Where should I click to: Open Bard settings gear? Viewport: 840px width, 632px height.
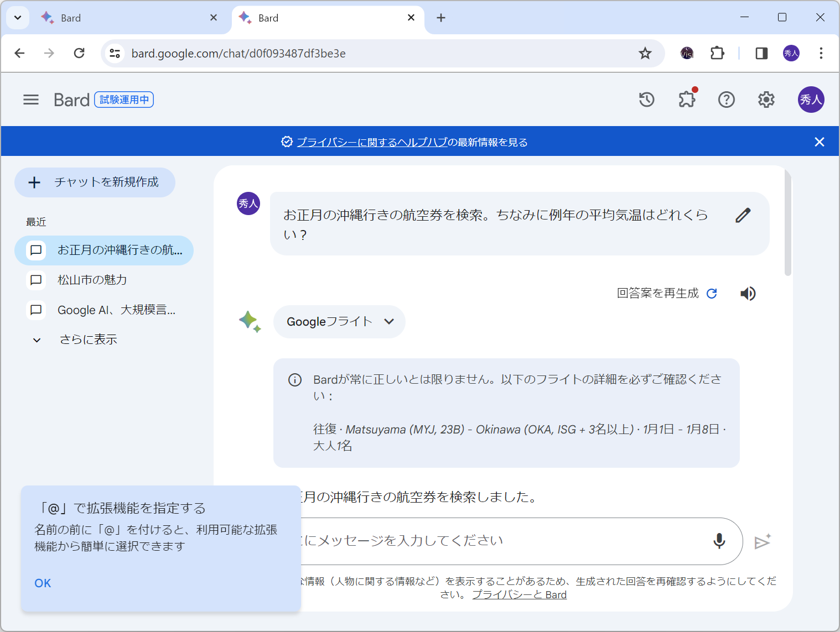click(766, 100)
